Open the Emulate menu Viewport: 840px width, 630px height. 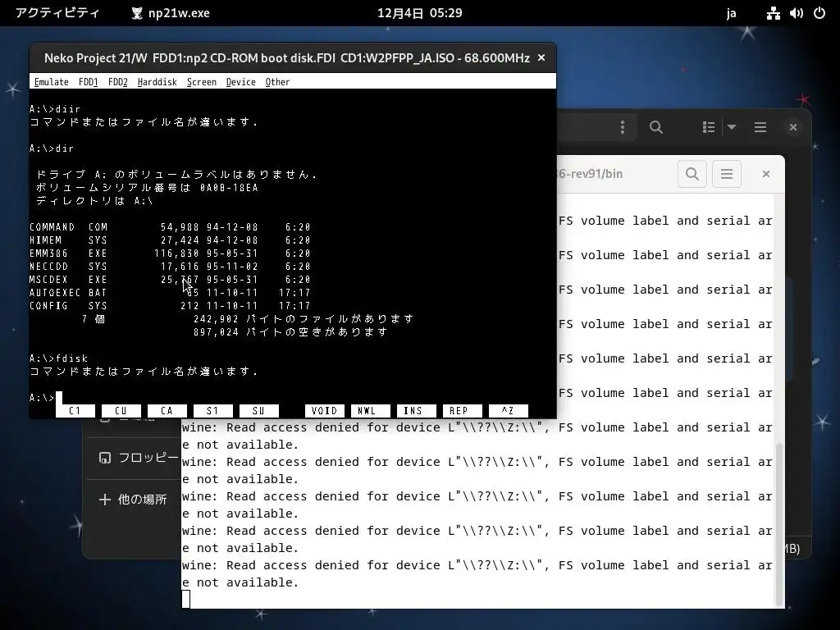tap(52, 82)
